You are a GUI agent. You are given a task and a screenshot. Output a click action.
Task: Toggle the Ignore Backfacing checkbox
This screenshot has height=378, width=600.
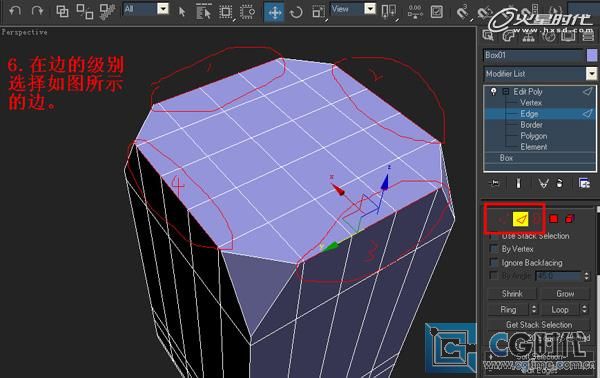coord(494,262)
